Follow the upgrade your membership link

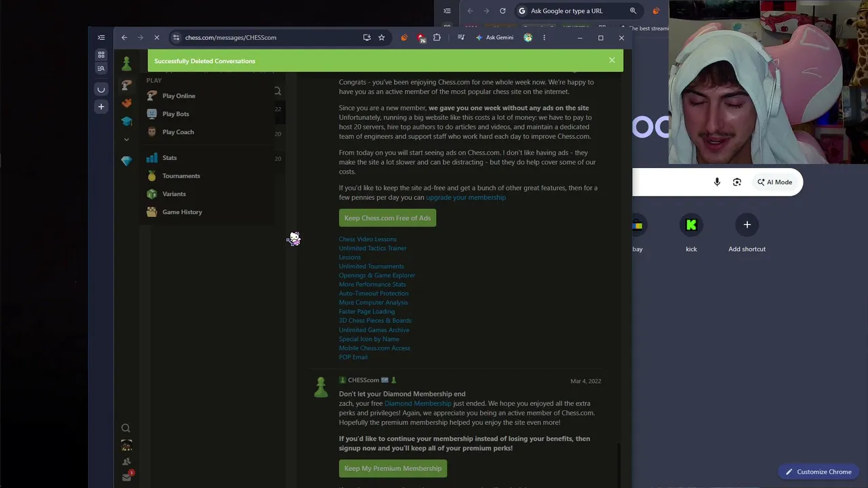(466, 197)
